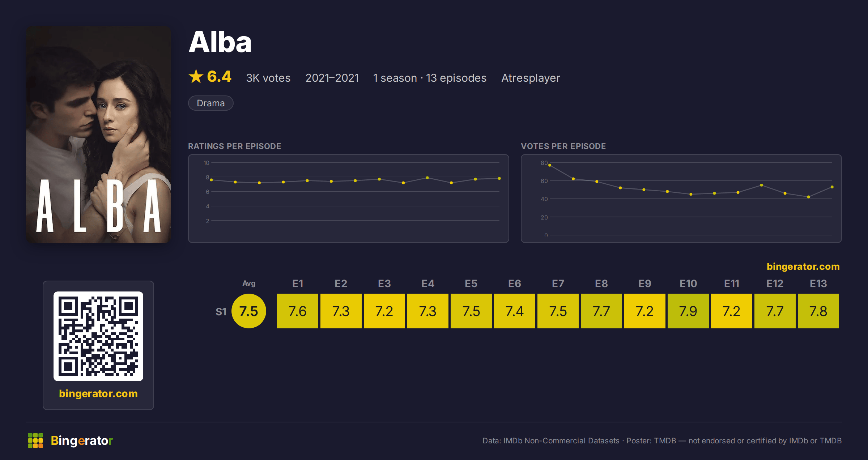Select the E11 column header
This screenshot has width=868, height=460.
pos(732,284)
